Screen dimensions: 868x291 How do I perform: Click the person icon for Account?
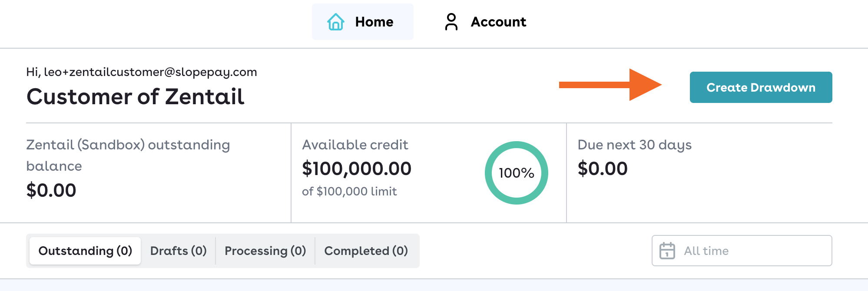coord(451,22)
